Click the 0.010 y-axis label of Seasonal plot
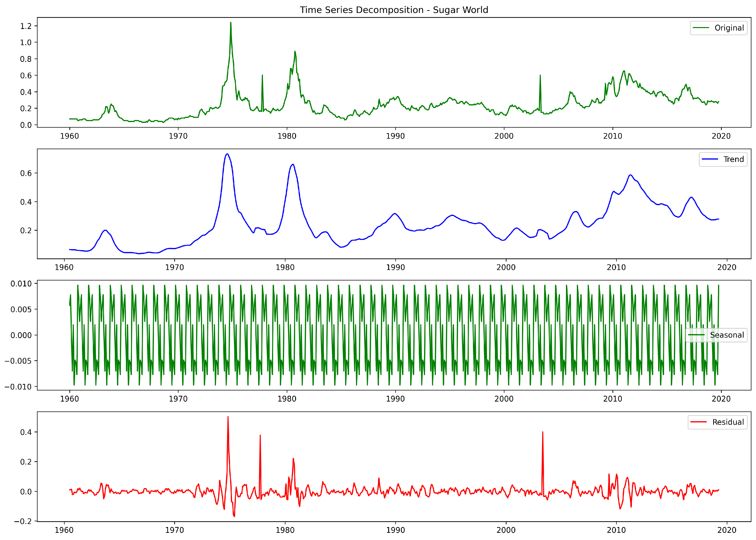756x540 pixels. tap(21, 284)
